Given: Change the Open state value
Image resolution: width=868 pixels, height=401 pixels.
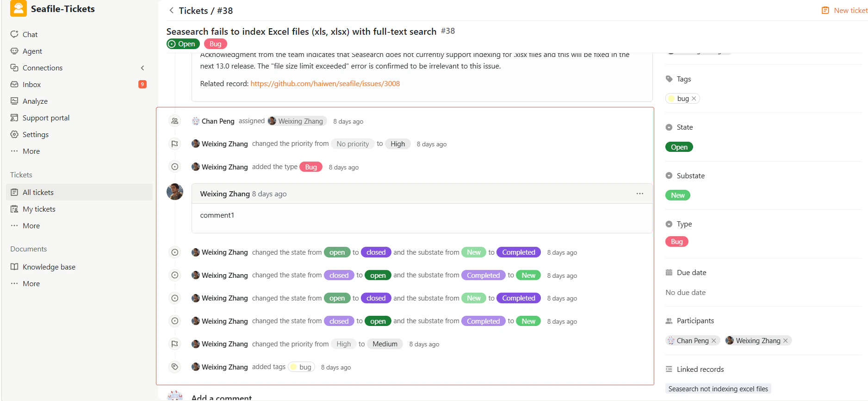Looking at the screenshot, I should coord(679,147).
